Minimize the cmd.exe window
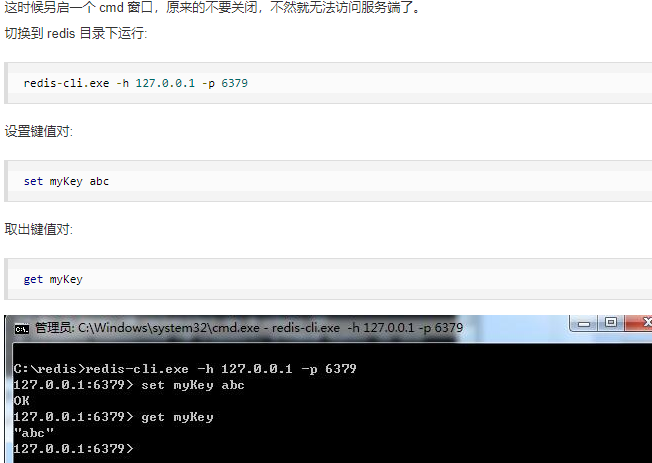652x463 pixels. [x=584, y=323]
